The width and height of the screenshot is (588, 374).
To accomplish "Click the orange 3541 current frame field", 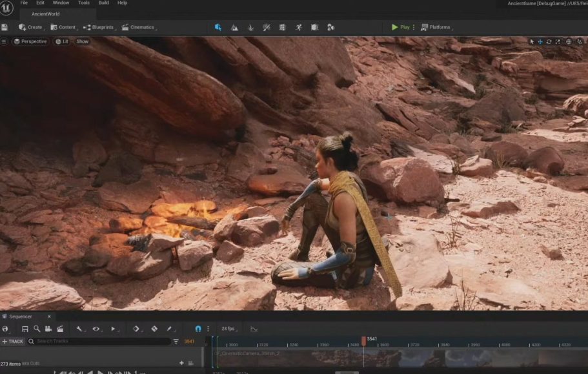I will 189,341.
